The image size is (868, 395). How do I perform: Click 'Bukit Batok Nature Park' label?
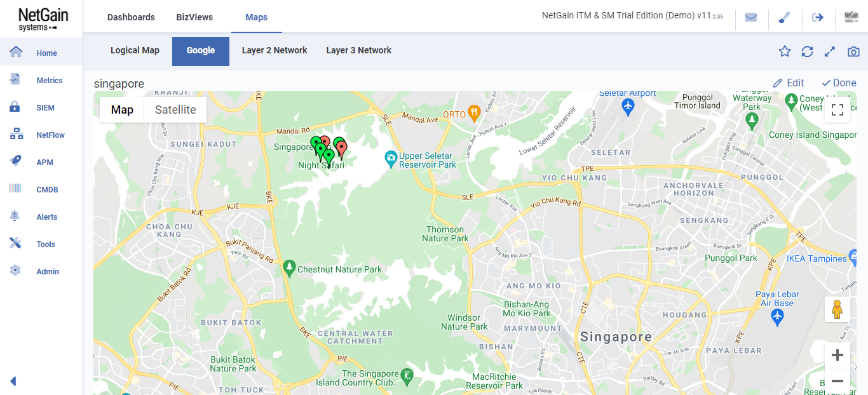click(233, 364)
